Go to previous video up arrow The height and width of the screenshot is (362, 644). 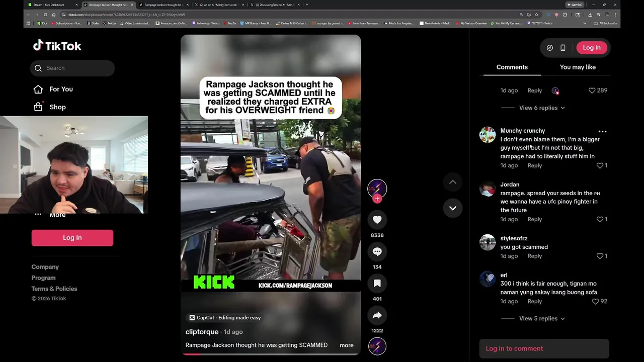pos(452,182)
